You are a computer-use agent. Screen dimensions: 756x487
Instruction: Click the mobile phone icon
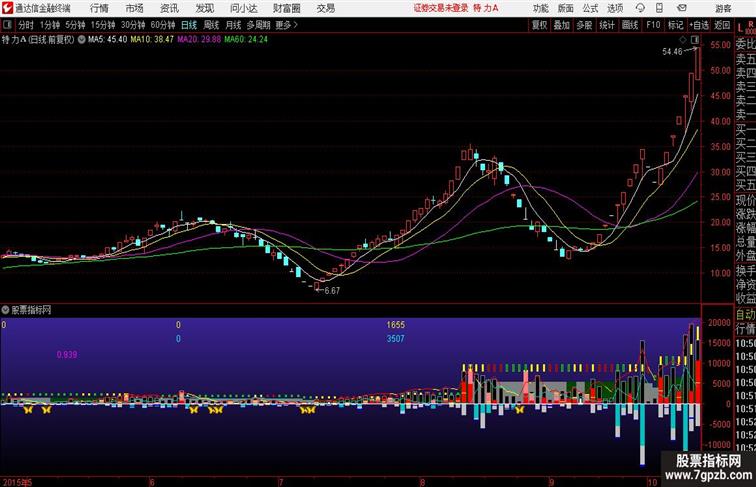click(x=659, y=8)
